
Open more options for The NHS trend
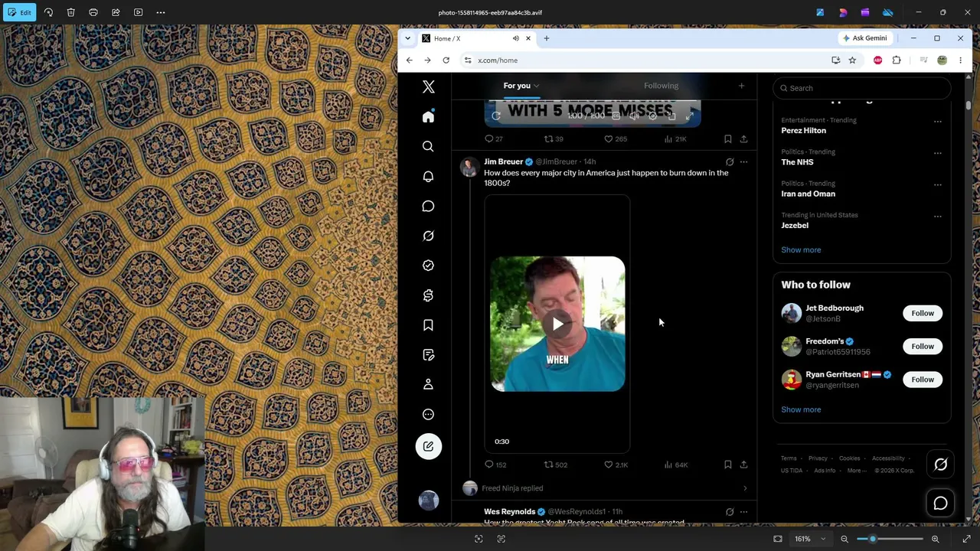coord(938,153)
